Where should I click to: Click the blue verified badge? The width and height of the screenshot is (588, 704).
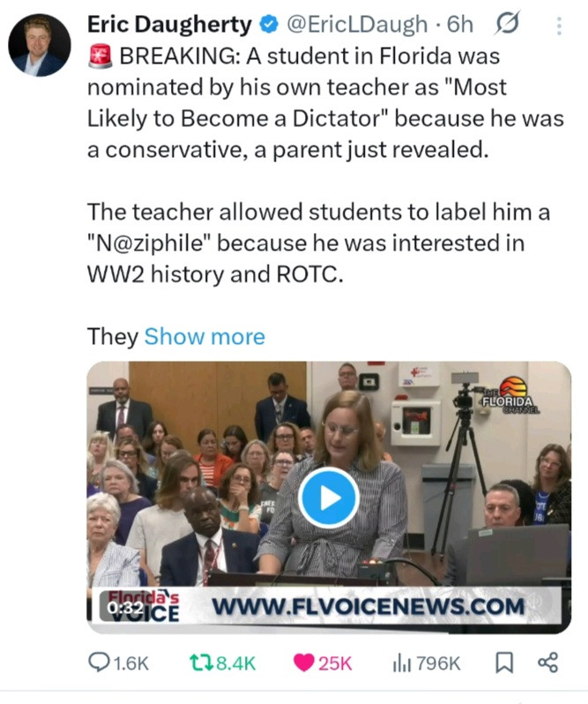coord(270,26)
